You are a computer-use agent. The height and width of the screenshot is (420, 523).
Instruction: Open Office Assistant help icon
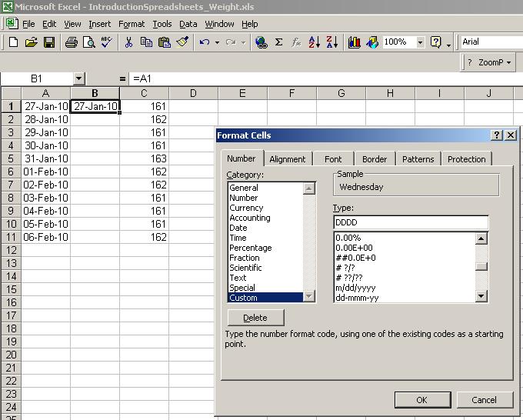coord(435,42)
